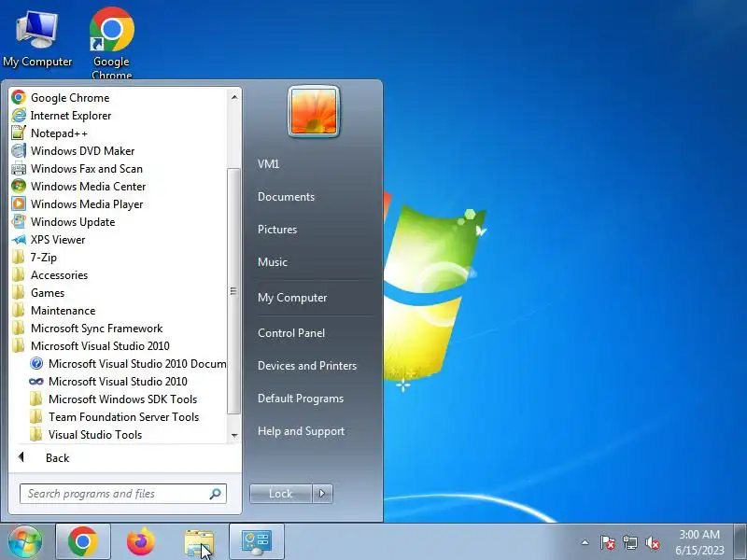The height and width of the screenshot is (560, 747).
Task: Click the user account picture
Action: [x=314, y=111]
